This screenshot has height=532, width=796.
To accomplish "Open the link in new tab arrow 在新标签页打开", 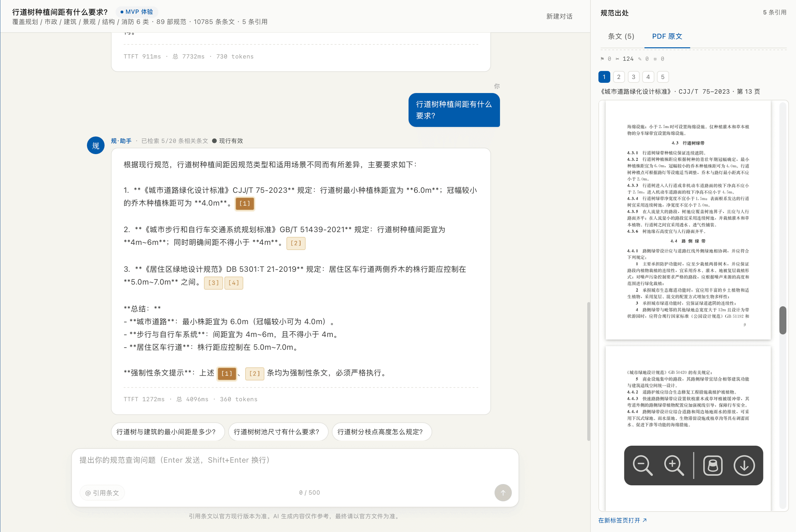I will point(622,520).
